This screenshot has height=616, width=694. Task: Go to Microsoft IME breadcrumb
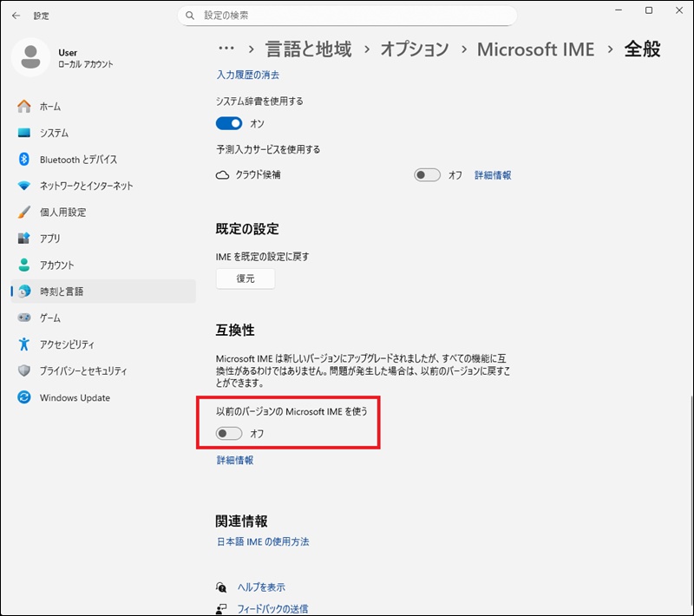535,49
